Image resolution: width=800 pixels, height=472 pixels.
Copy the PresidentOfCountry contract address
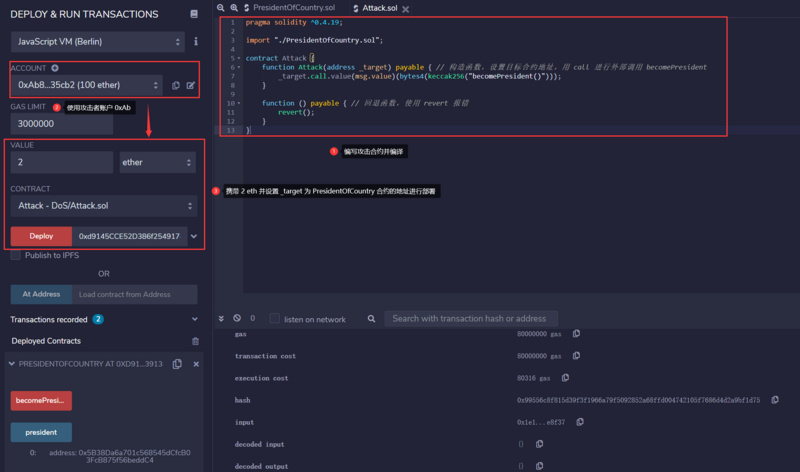tap(177, 364)
